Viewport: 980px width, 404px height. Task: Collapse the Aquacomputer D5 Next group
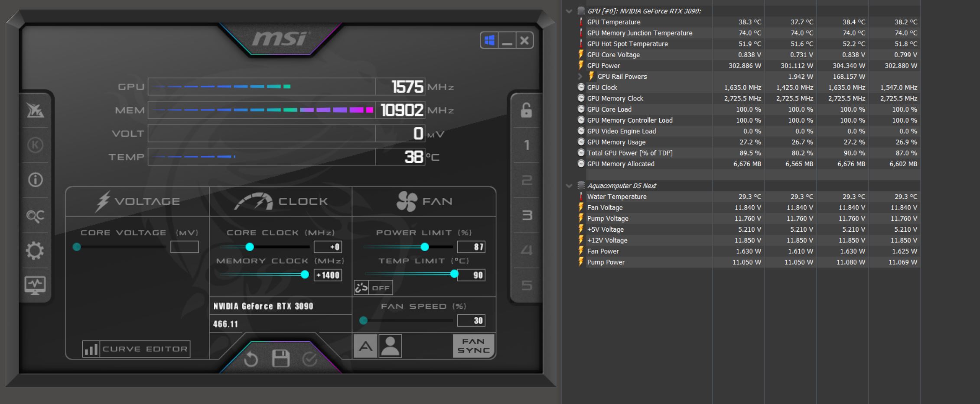click(569, 186)
